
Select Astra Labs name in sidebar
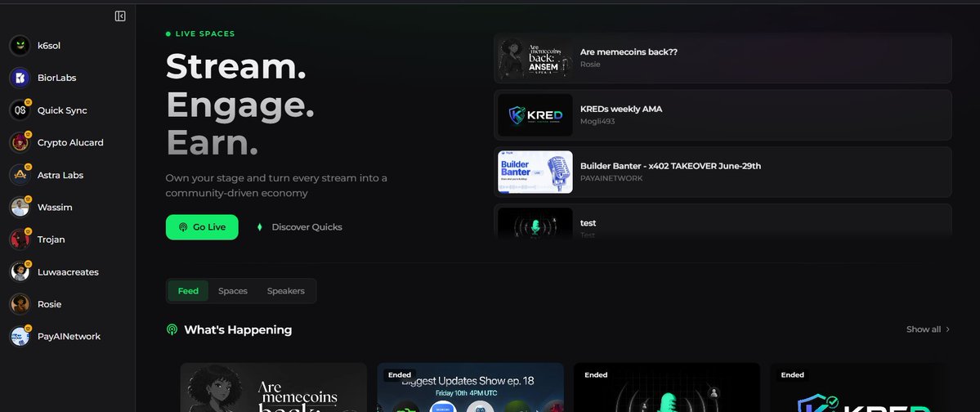coord(60,175)
